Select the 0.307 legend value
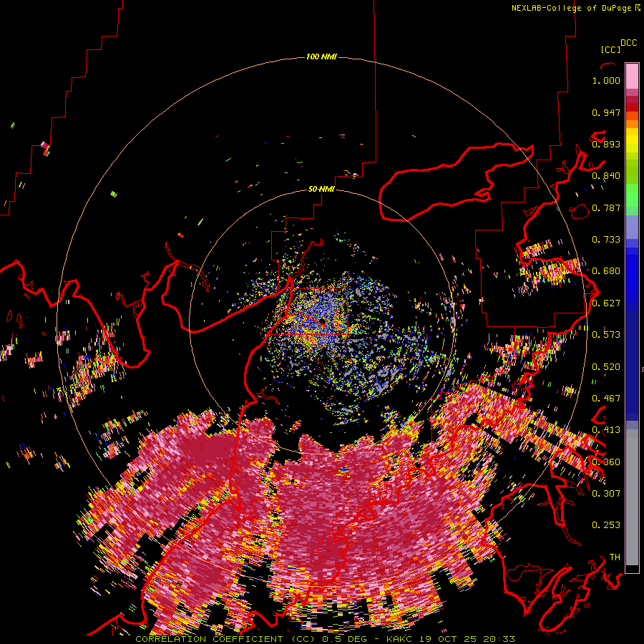This screenshot has height=644, width=644. tap(606, 493)
